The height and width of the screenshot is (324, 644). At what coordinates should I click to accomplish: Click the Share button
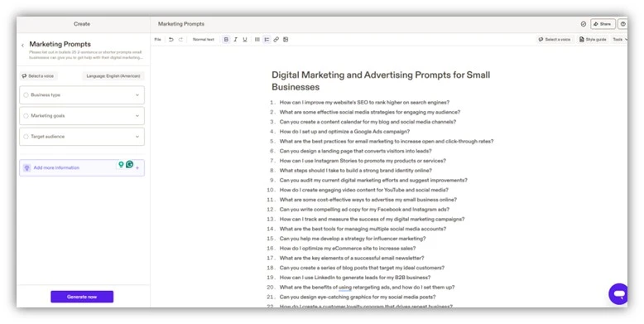click(x=603, y=24)
